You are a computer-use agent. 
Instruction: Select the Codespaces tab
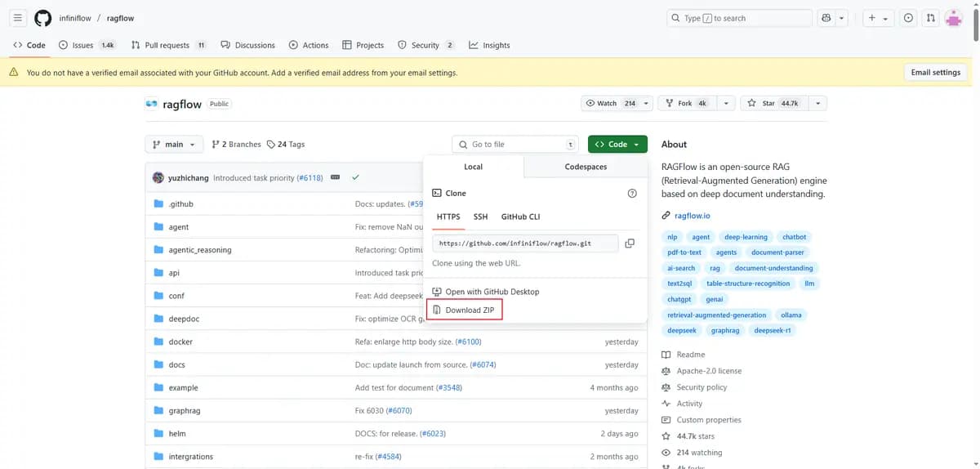(586, 167)
